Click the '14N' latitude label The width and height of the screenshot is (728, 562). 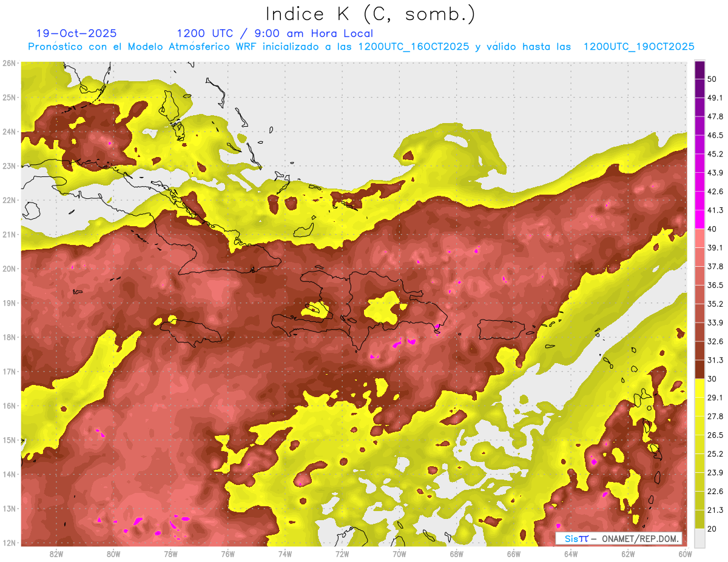(9, 474)
